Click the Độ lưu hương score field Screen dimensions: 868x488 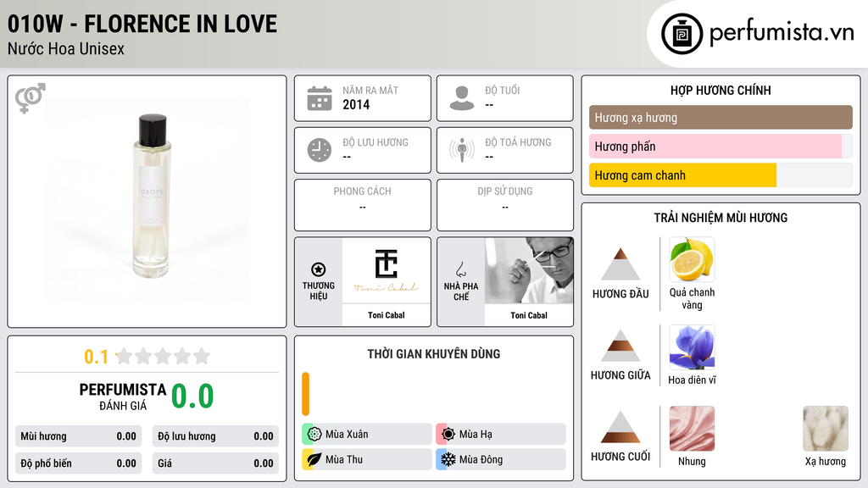[215, 436]
